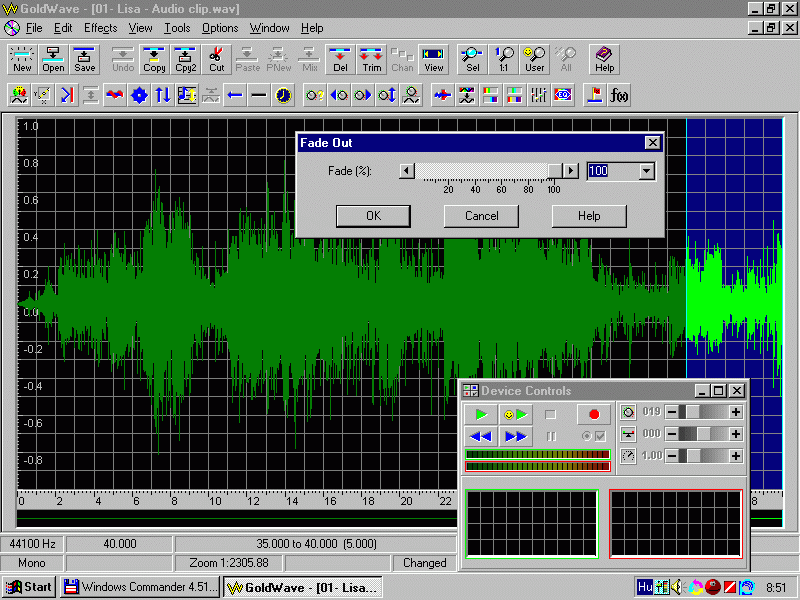Screen dimensions: 800x600
Task: Click the Equalizer sliders icon
Action: (x=539, y=95)
